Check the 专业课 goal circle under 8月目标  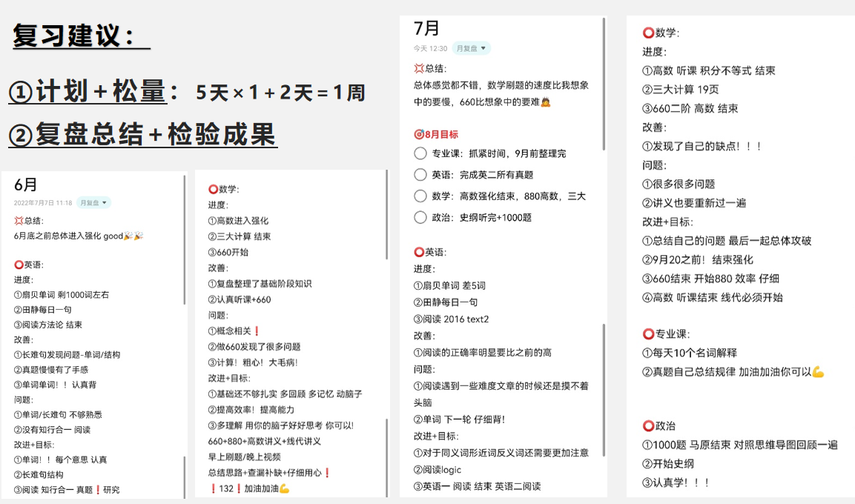(x=420, y=153)
